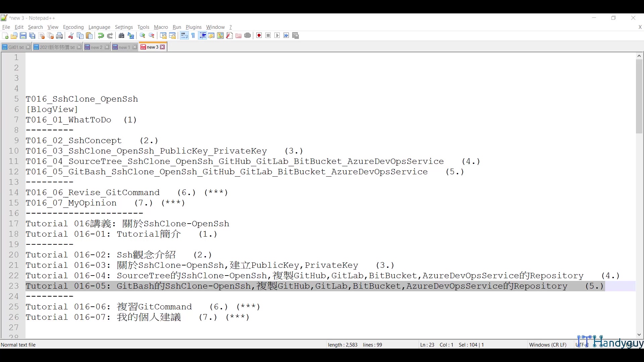Click the Save All toolbar icon

[x=32, y=36]
